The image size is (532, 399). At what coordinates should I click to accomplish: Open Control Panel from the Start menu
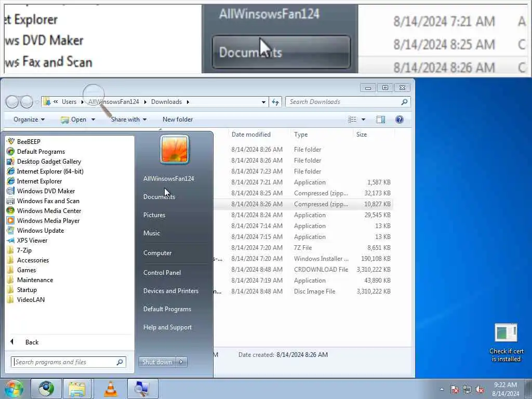[x=162, y=272]
